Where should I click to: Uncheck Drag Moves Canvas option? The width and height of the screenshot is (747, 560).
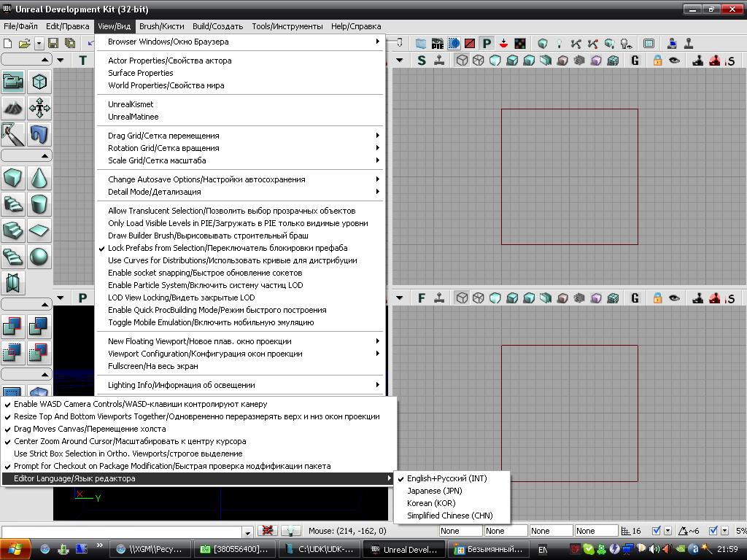pos(199,429)
